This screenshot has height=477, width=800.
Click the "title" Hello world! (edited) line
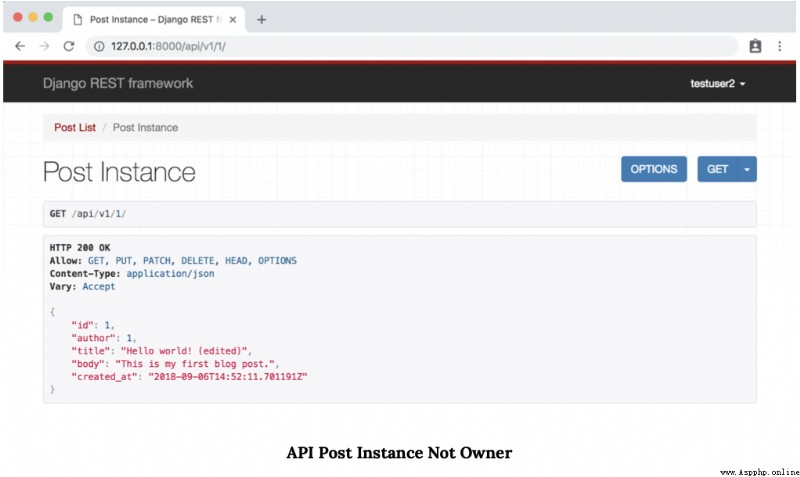(161, 351)
